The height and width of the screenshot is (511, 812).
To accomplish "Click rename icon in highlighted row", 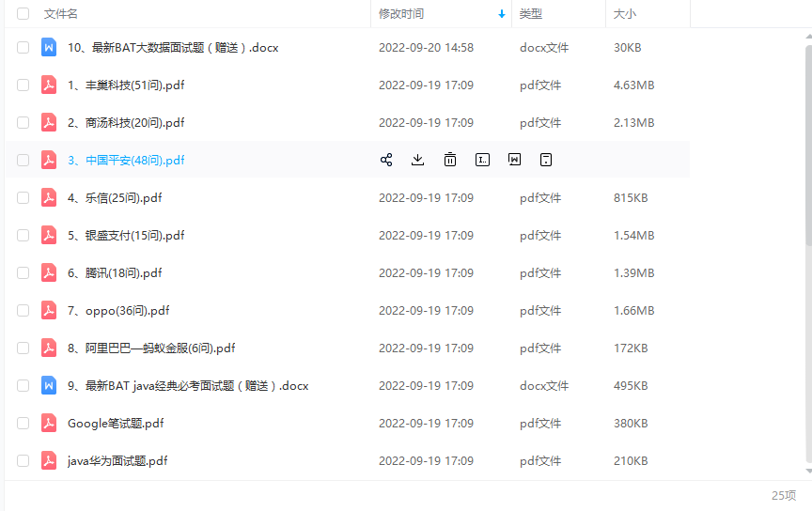I will [x=483, y=160].
